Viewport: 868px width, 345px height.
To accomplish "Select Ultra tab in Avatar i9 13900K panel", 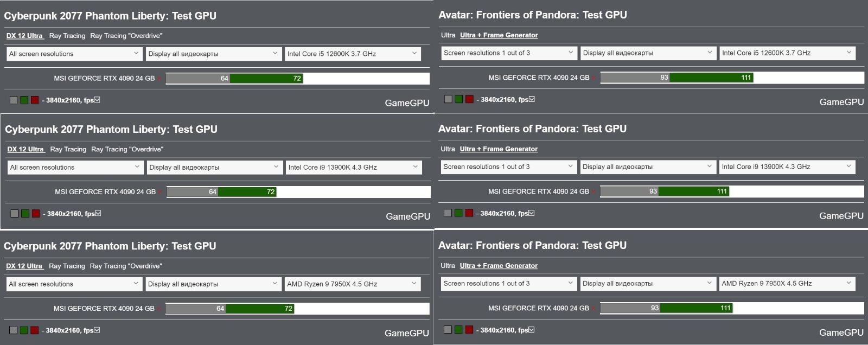I will [x=448, y=149].
